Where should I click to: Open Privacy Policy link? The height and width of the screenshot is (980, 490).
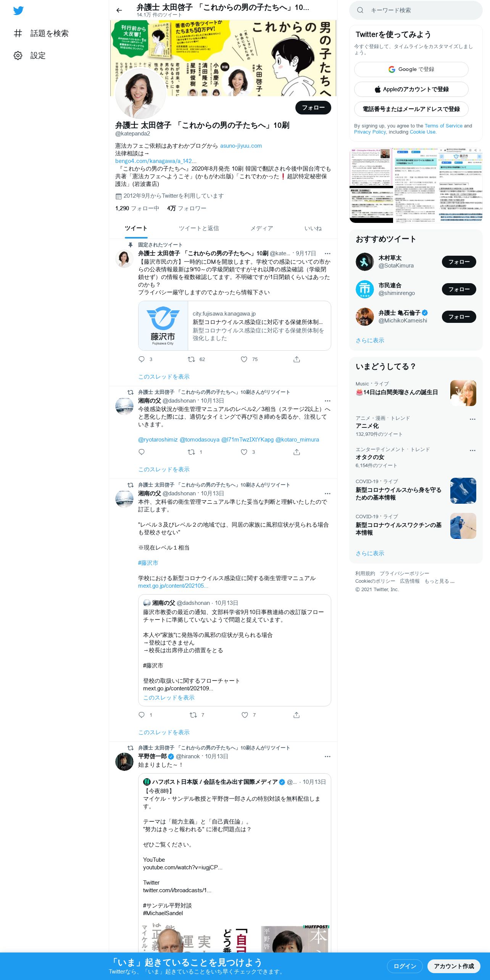tap(370, 132)
